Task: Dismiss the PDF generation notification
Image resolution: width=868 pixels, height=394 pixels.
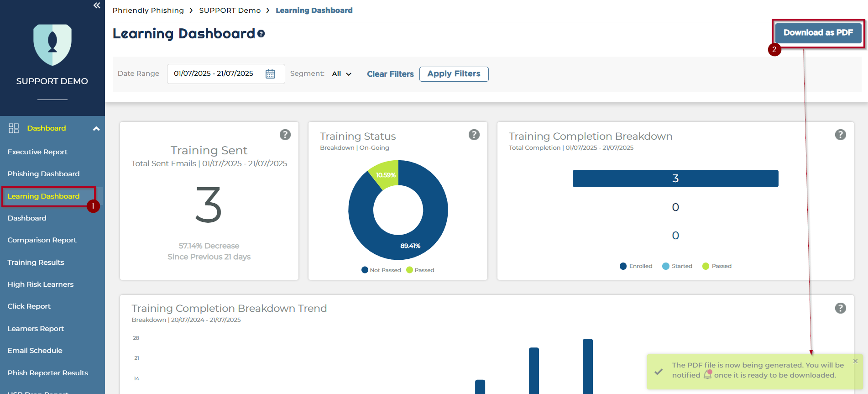Action: point(855,361)
